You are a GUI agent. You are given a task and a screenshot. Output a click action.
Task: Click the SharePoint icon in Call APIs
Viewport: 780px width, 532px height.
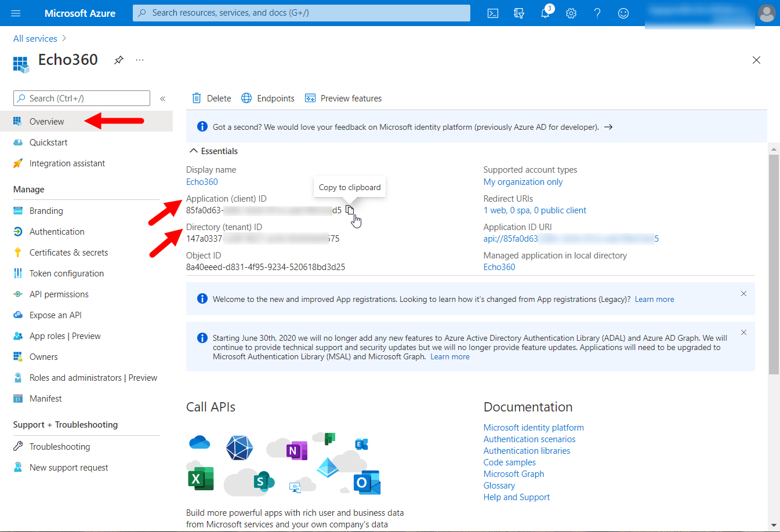[x=263, y=481]
